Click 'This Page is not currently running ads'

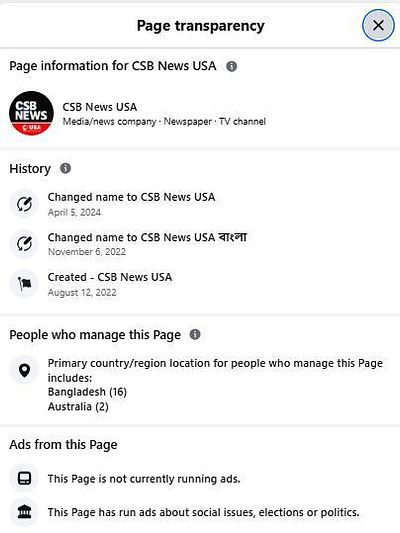(x=144, y=479)
